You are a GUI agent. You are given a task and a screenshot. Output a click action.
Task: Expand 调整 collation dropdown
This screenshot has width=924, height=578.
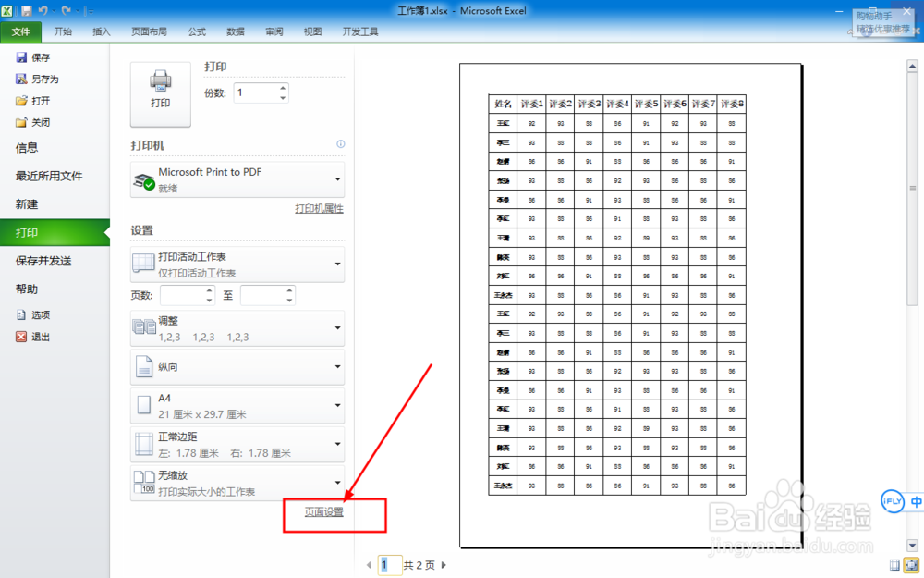[237, 328]
